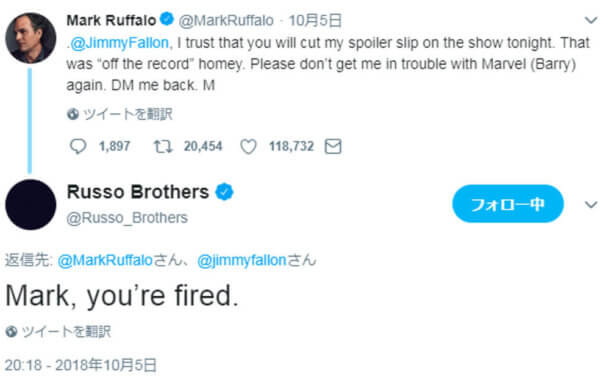
Task: Retweet Mark Ruffalo's tweet
Action: pyautogui.click(x=163, y=146)
